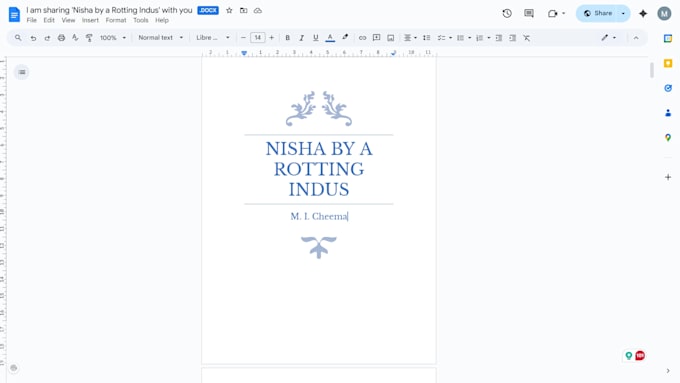Open editing mode pencil dropdown

[x=608, y=38]
